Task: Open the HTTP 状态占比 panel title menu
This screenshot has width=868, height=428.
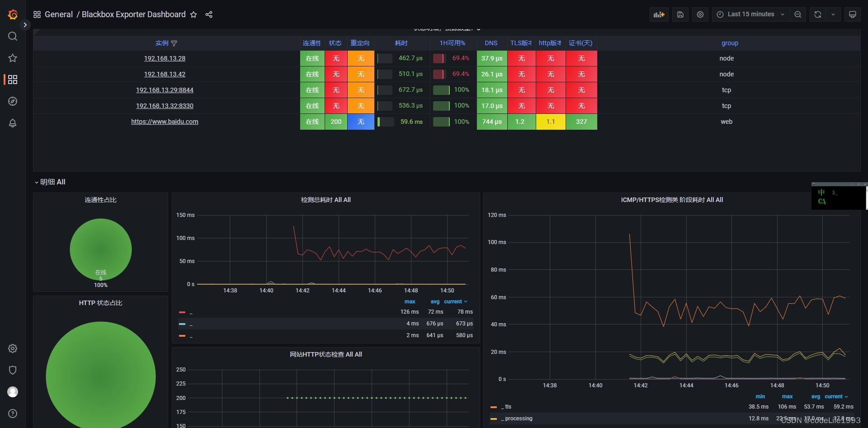Action: tap(100, 303)
